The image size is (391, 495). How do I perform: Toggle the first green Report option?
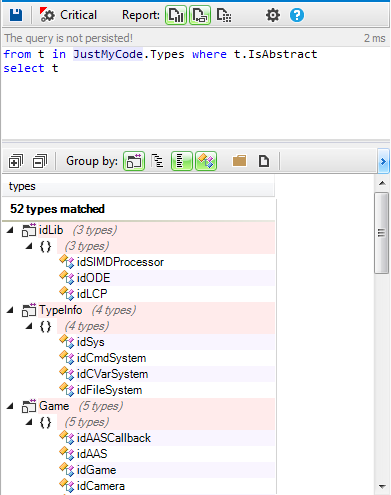(x=176, y=15)
